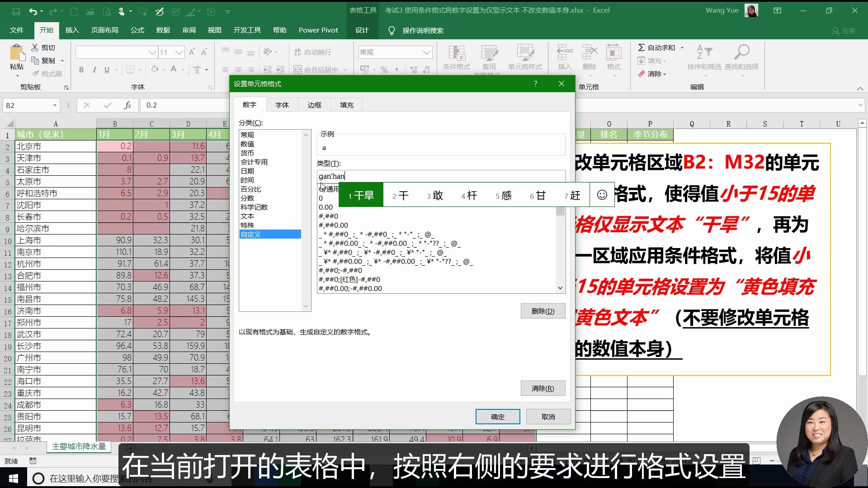Click the Windows Start button
This screenshot has height=488, width=868.
coord(13,478)
